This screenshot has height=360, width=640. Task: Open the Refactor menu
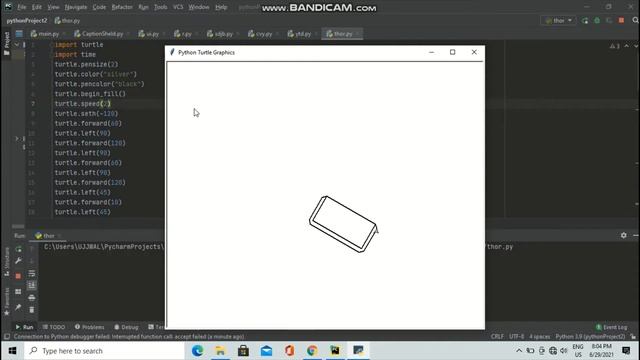click(x=122, y=7)
